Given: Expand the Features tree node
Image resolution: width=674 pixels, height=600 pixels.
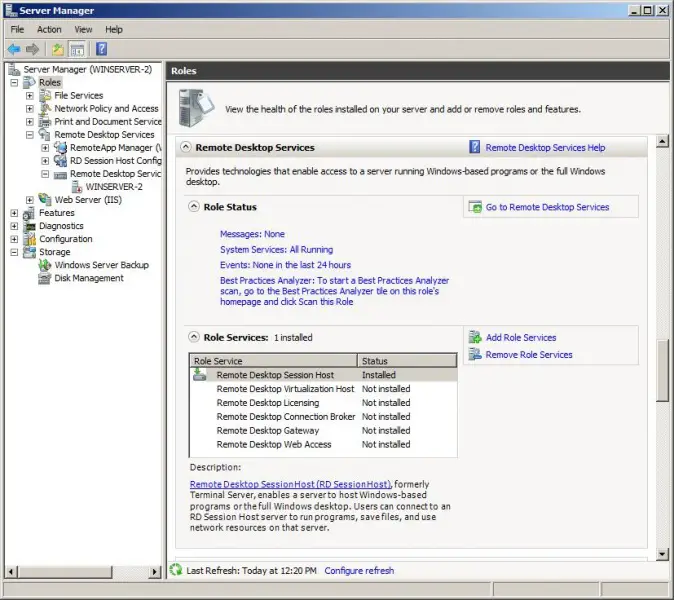Looking at the screenshot, I should [14, 213].
